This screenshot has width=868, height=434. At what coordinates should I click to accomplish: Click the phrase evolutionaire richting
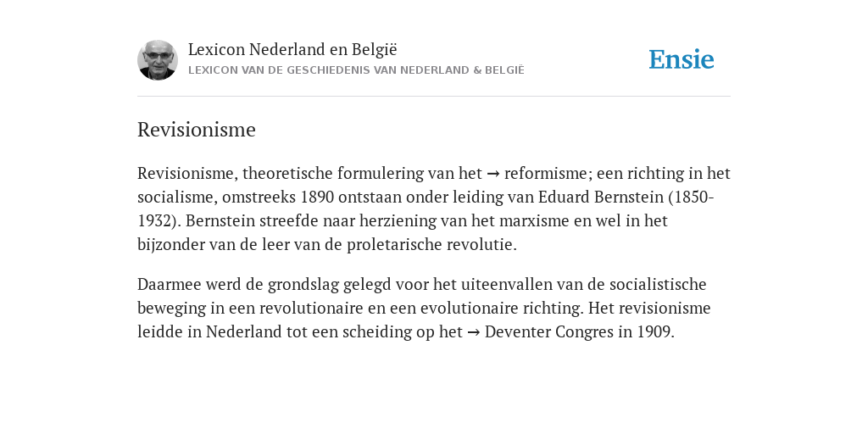point(502,308)
